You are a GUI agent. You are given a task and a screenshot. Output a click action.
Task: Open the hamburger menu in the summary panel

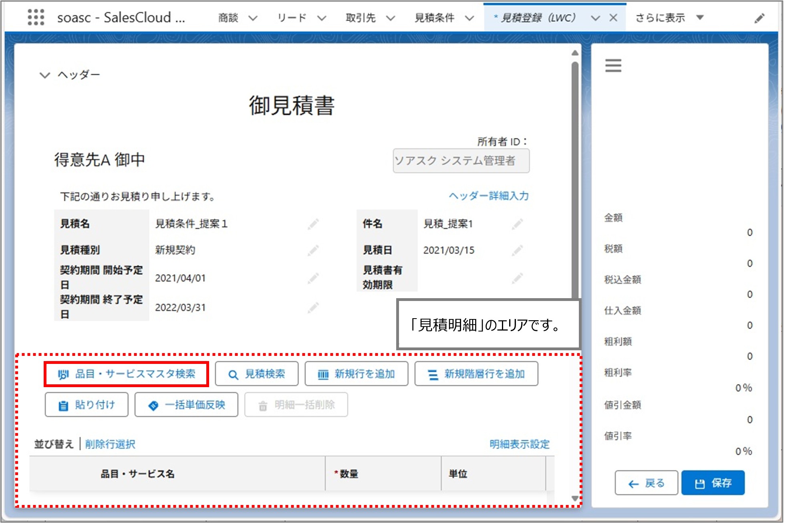(613, 65)
